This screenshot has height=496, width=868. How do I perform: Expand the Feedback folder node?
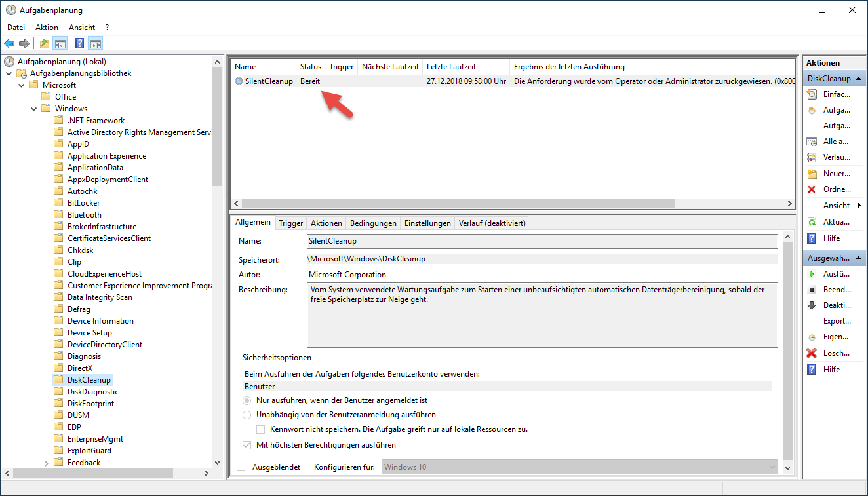click(x=46, y=463)
